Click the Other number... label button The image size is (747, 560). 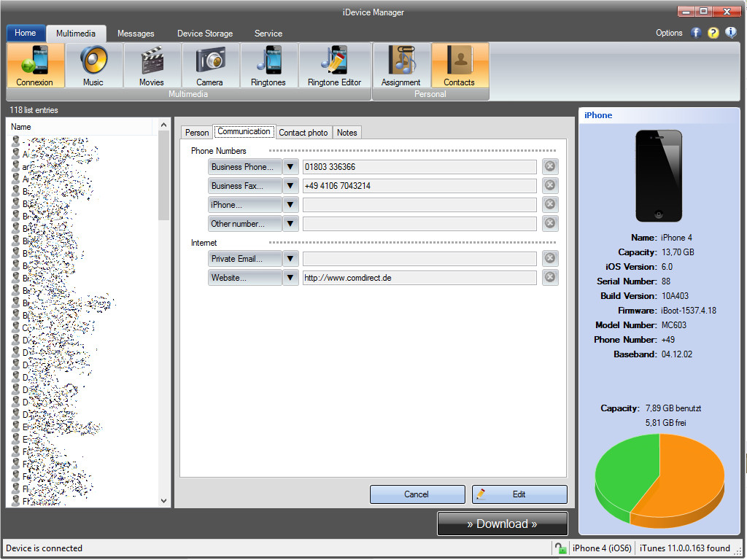click(x=245, y=224)
